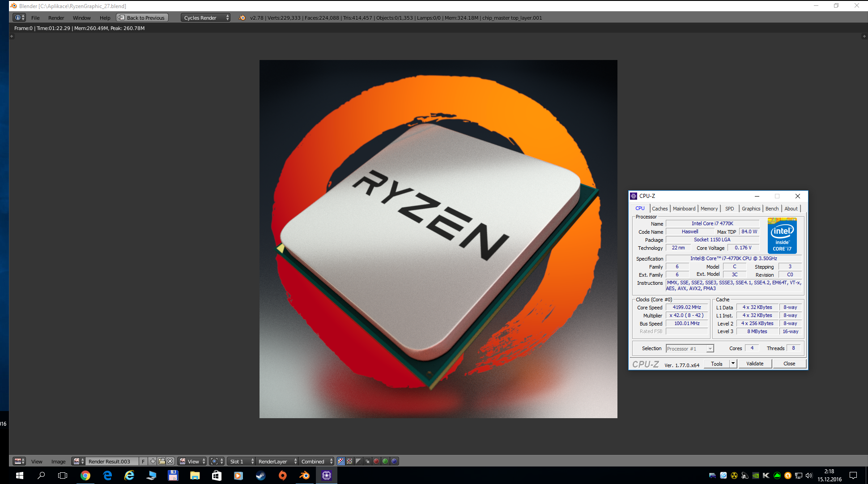Toggle alpha channel display
This screenshot has width=868, height=484.
point(358,461)
